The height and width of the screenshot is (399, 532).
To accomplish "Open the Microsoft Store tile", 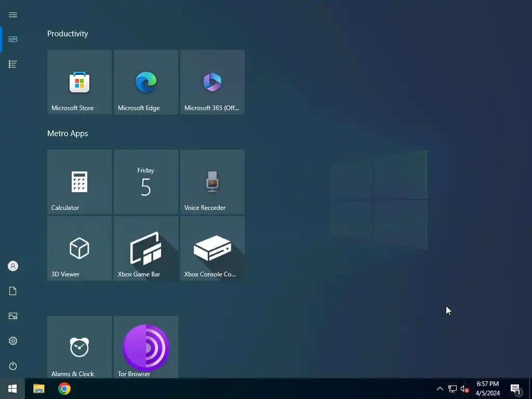I will tap(79, 82).
